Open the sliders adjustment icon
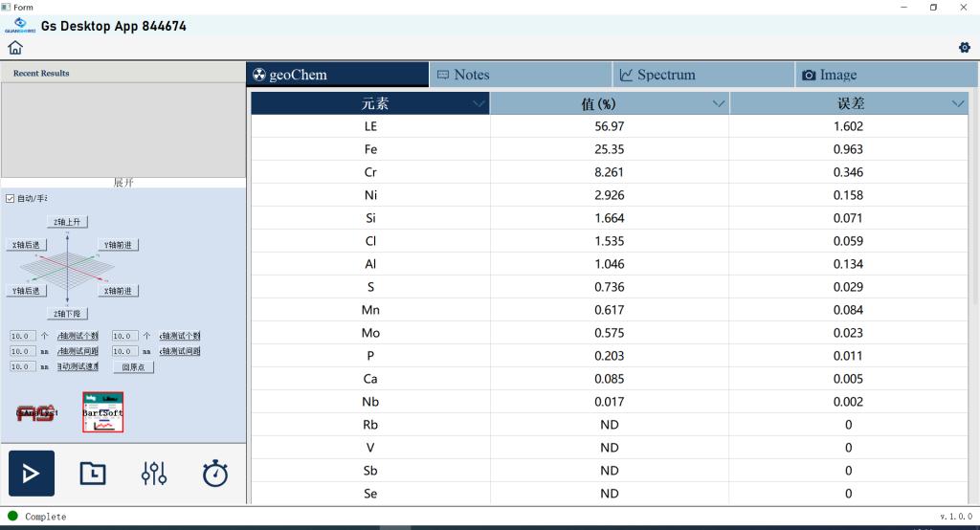Viewport: 980px width, 530px height. click(154, 473)
